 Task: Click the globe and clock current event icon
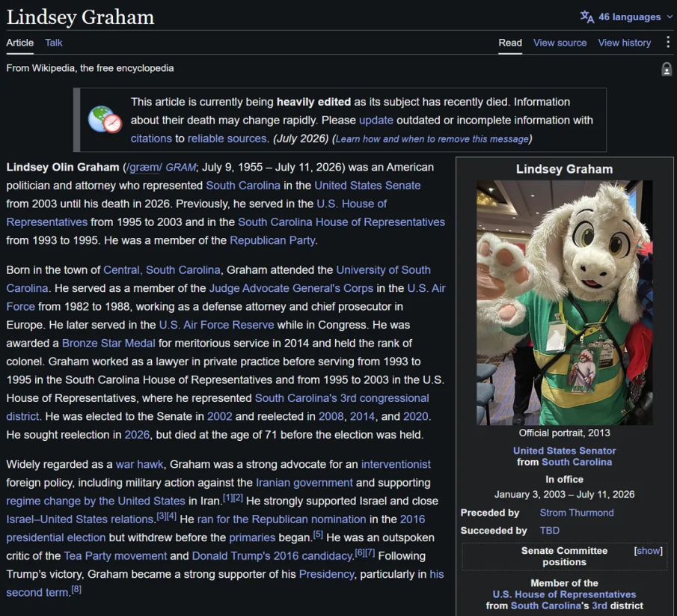(x=105, y=119)
